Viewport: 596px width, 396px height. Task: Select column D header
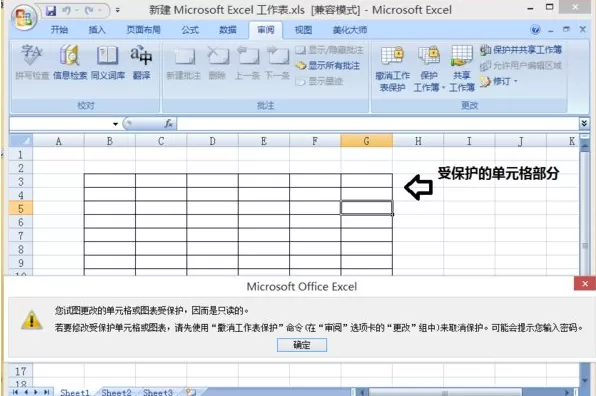point(212,141)
